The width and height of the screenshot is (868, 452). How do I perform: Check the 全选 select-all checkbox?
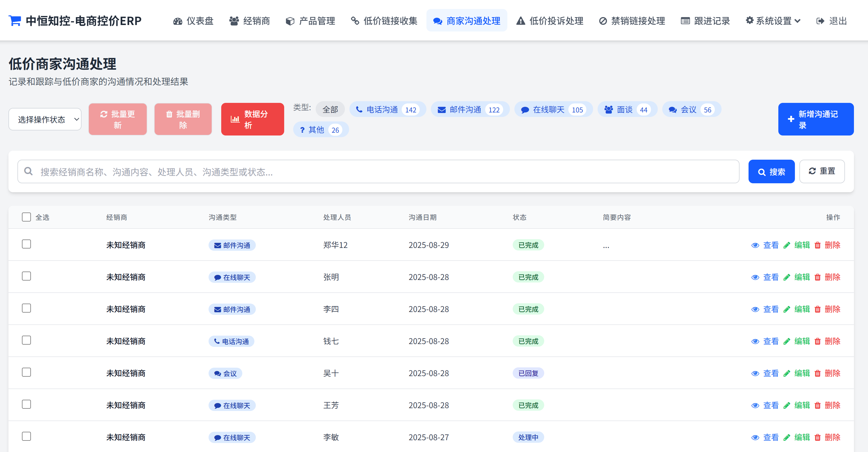tap(26, 217)
